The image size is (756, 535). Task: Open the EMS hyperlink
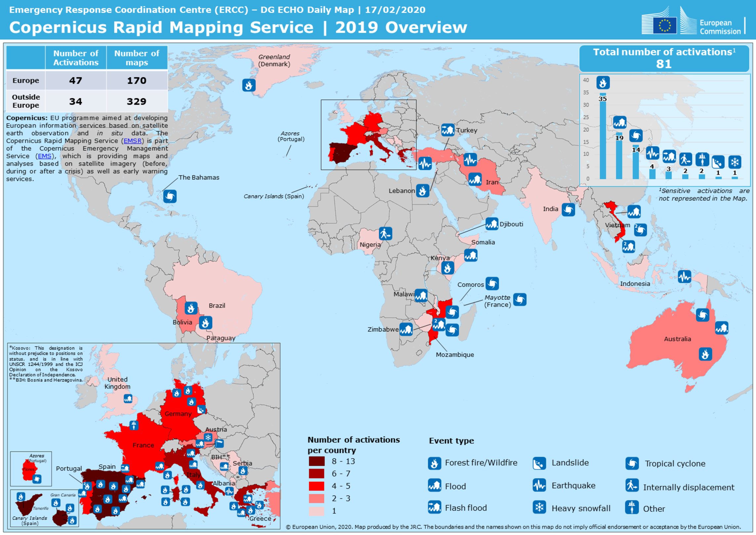(44, 156)
